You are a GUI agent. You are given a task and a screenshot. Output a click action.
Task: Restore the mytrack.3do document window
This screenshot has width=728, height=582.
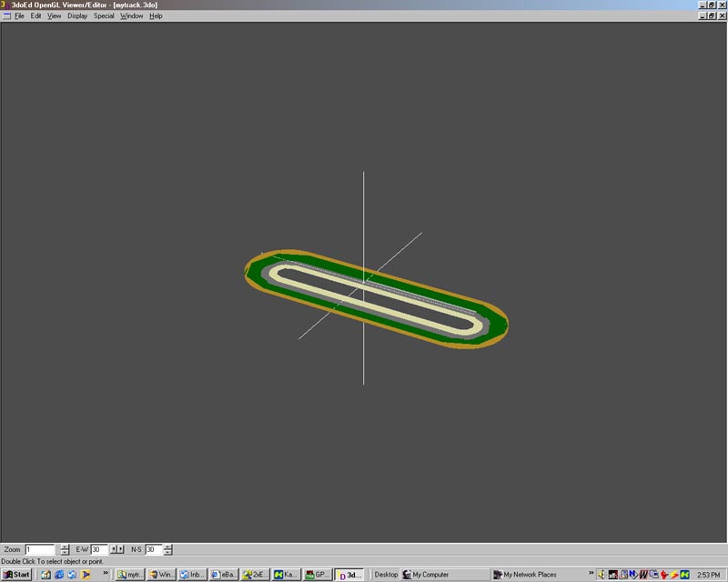pos(712,15)
